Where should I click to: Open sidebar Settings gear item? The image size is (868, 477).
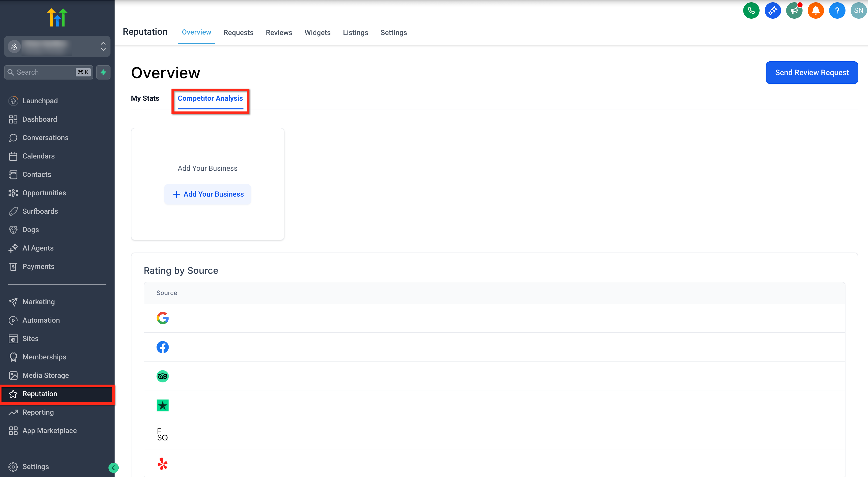(x=35, y=467)
